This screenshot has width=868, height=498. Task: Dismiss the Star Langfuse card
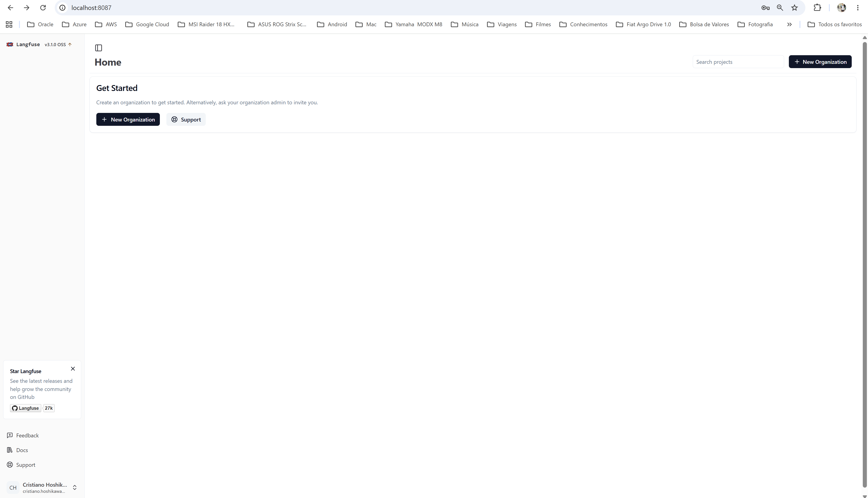(73, 369)
